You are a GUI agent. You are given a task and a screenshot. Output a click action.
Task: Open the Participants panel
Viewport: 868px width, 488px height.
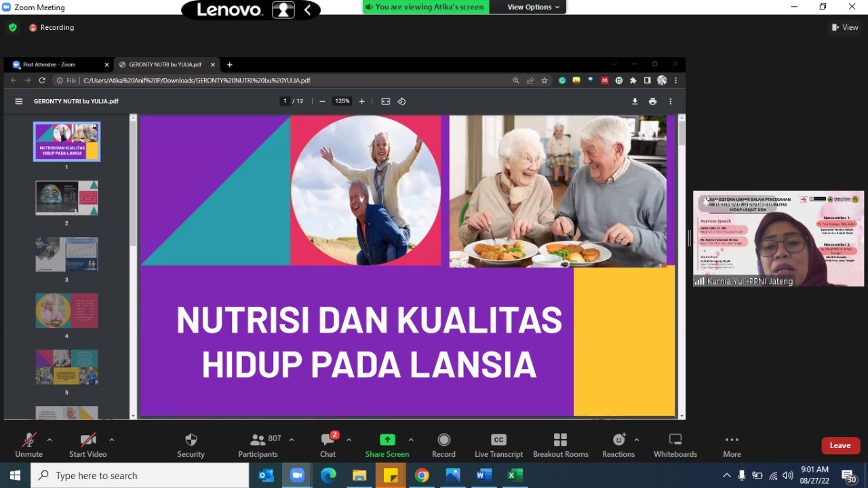click(258, 445)
